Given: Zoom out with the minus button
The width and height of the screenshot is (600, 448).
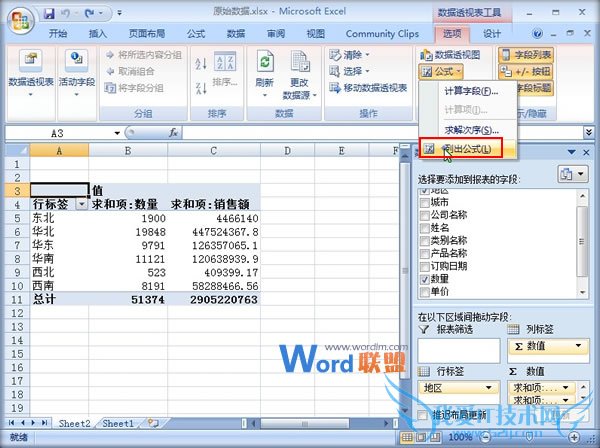Looking at the screenshot, I should coord(485,437).
